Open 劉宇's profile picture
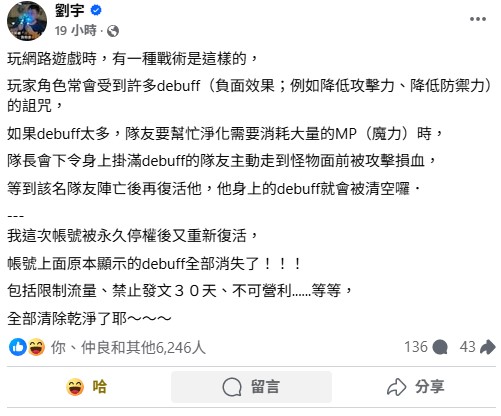This screenshot has width=501, height=416. (x=27, y=21)
